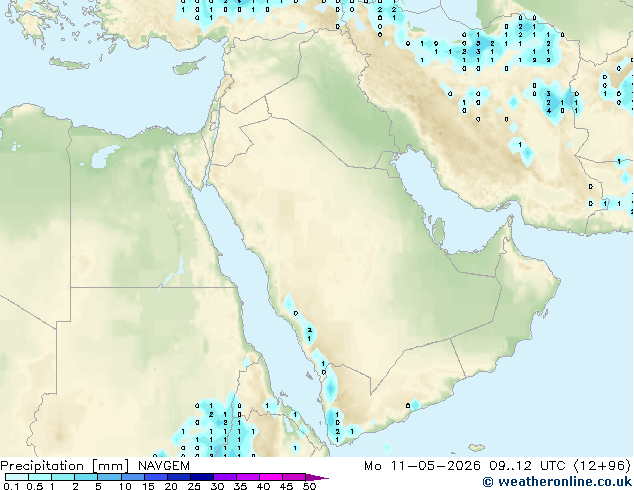Click the legend label "0.1"
The width and height of the screenshot is (634, 490).
11,486
